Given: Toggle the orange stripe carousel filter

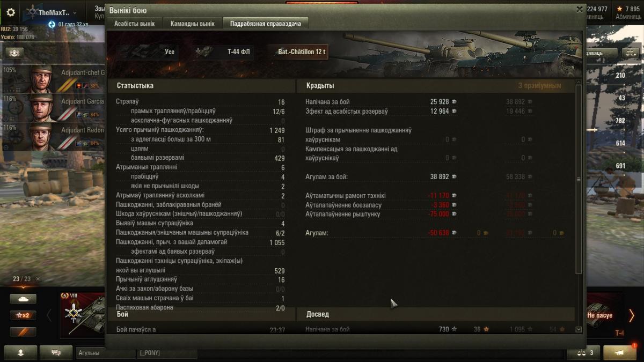Looking at the screenshot, I should 23,332.
